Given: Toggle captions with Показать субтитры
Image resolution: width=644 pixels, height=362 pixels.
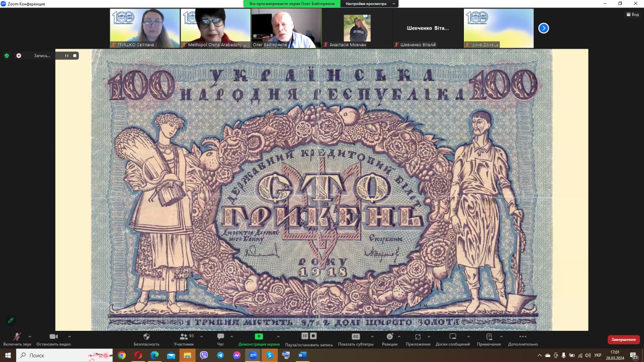Looking at the screenshot, I should pyautogui.click(x=356, y=337).
